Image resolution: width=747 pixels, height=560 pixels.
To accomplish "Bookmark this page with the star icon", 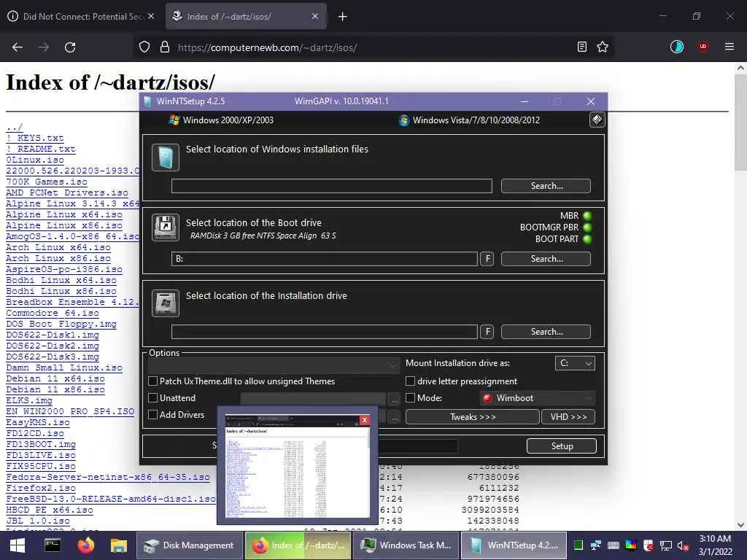I will [603, 47].
